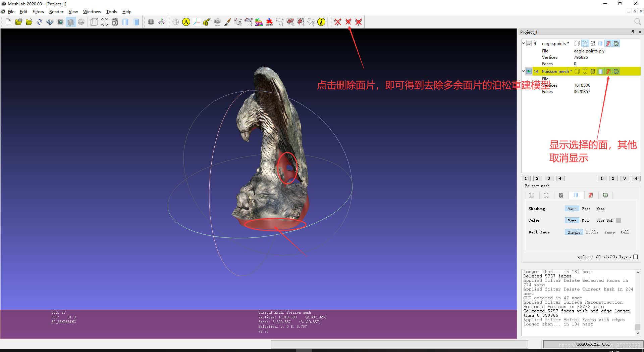
Task: Toggle bounding box on eagle.points row
Action: pos(577,43)
